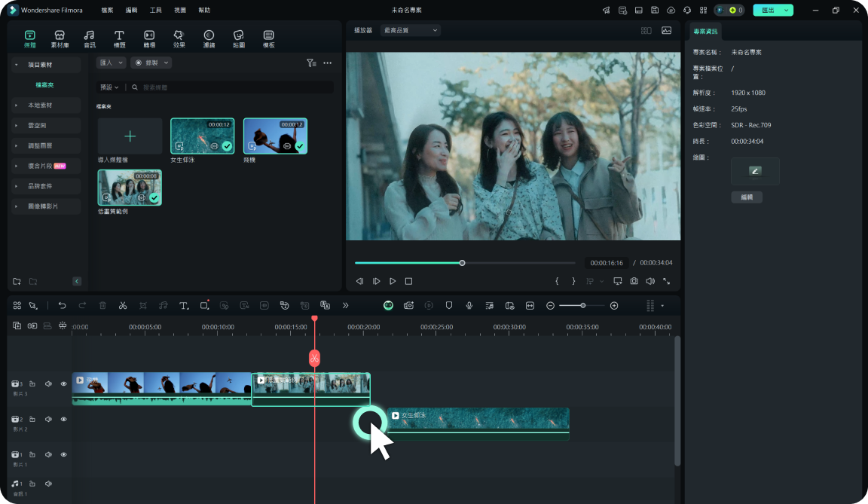Click the headset support icon in title bar
Screen dimensions: 868x504
(687, 10)
